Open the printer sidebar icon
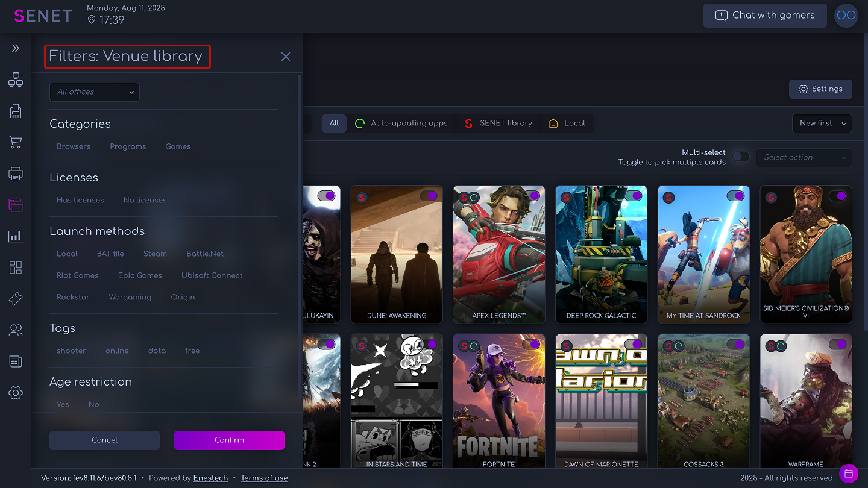This screenshot has height=488, width=868. (16, 174)
